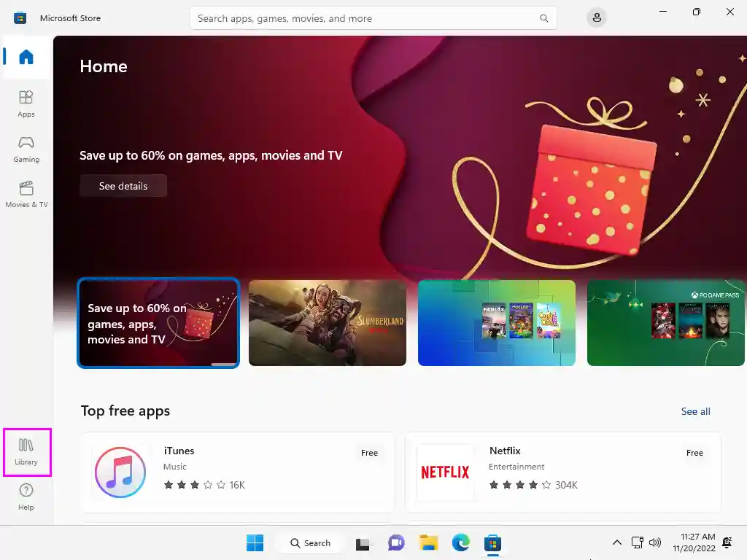Open the Home section in sidebar
The image size is (747, 560).
tap(26, 57)
